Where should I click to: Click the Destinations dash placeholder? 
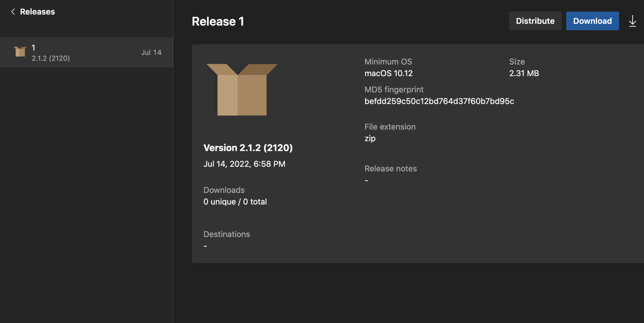[x=205, y=245]
